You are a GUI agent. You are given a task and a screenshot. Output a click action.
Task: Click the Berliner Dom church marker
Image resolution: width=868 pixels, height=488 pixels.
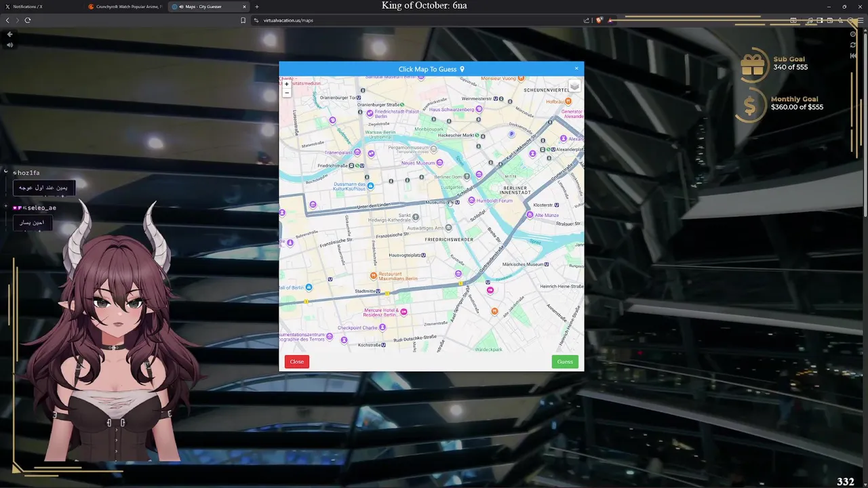click(x=467, y=176)
